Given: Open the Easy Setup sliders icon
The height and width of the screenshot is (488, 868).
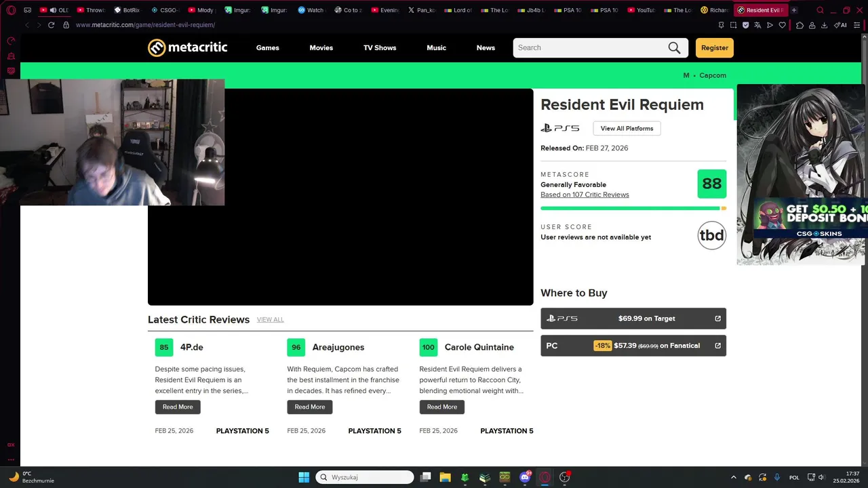Looking at the screenshot, I should point(856,25).
